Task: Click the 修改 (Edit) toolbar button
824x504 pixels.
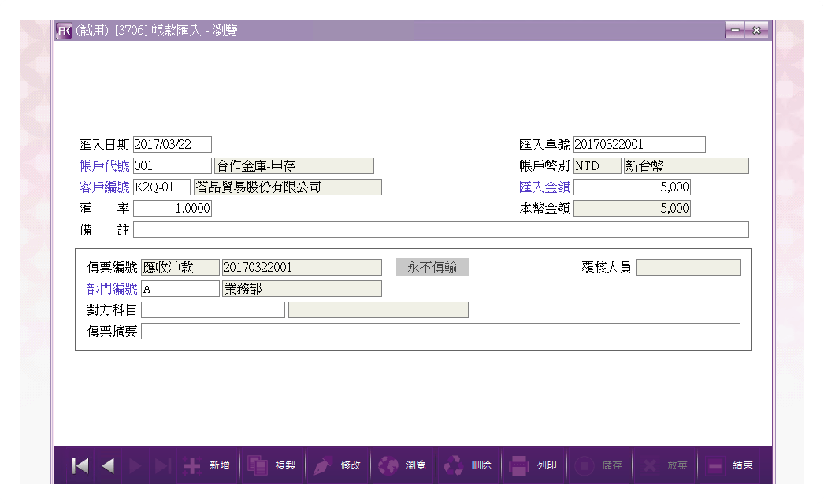Action: point(337,465)
